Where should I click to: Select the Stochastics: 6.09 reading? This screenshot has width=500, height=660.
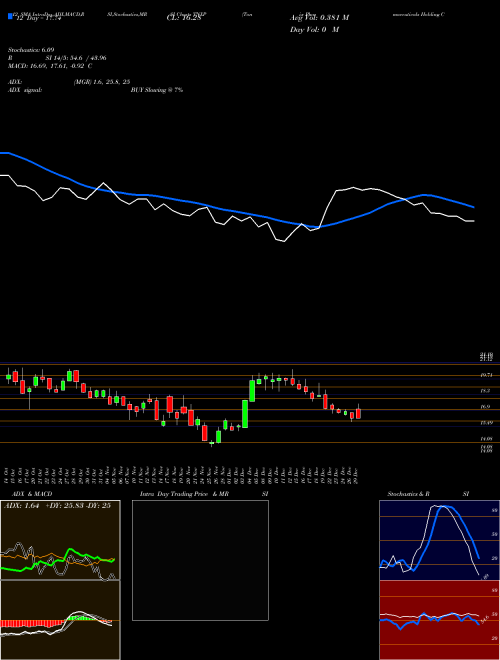31,50
